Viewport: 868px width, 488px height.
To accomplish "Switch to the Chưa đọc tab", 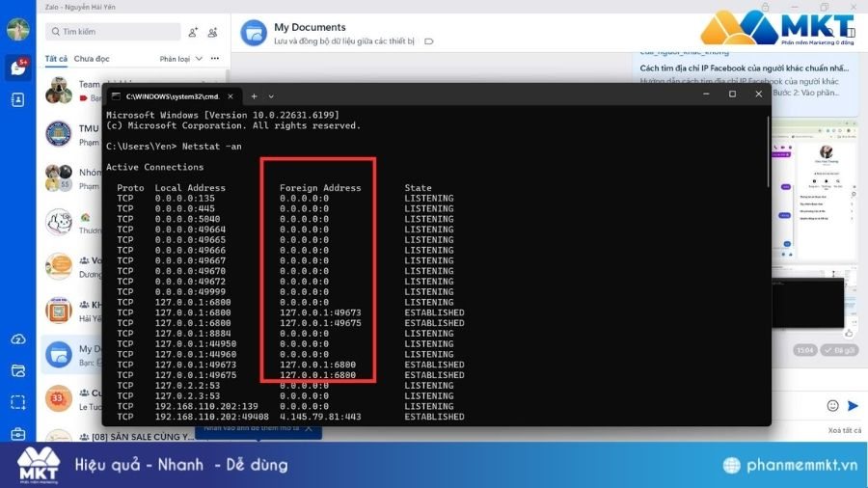I will pos(92,59).
